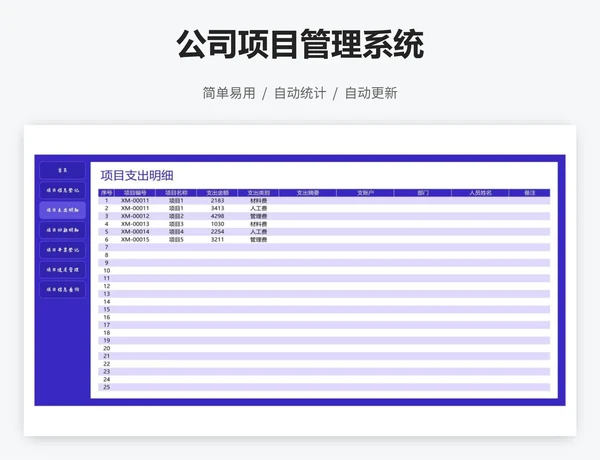
Task: Select 人工费 category in row 2
Action: pyautogui.click(x=259, y=208)
